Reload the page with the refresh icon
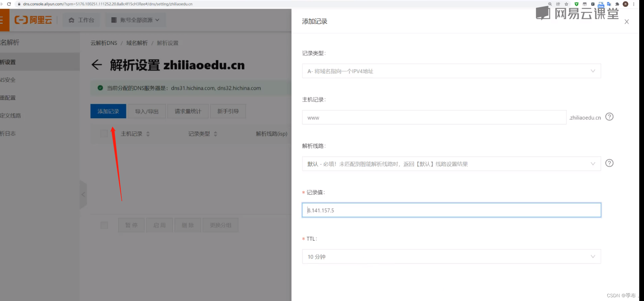The width and height of the screenshot is (644, 301). (9, 4)
